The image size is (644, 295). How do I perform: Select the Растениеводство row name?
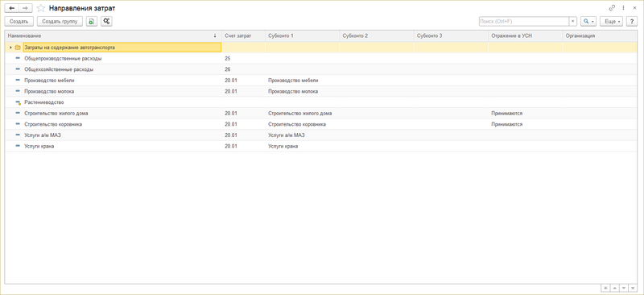(44, 102)
